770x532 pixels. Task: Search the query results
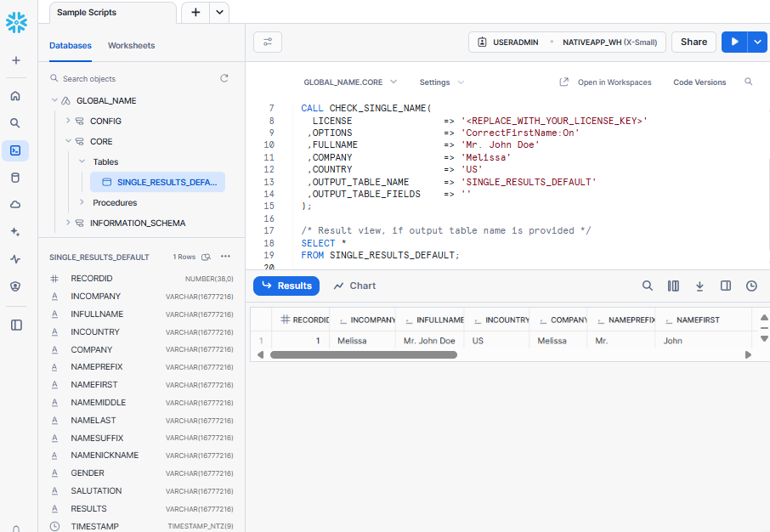pos(648,286)
